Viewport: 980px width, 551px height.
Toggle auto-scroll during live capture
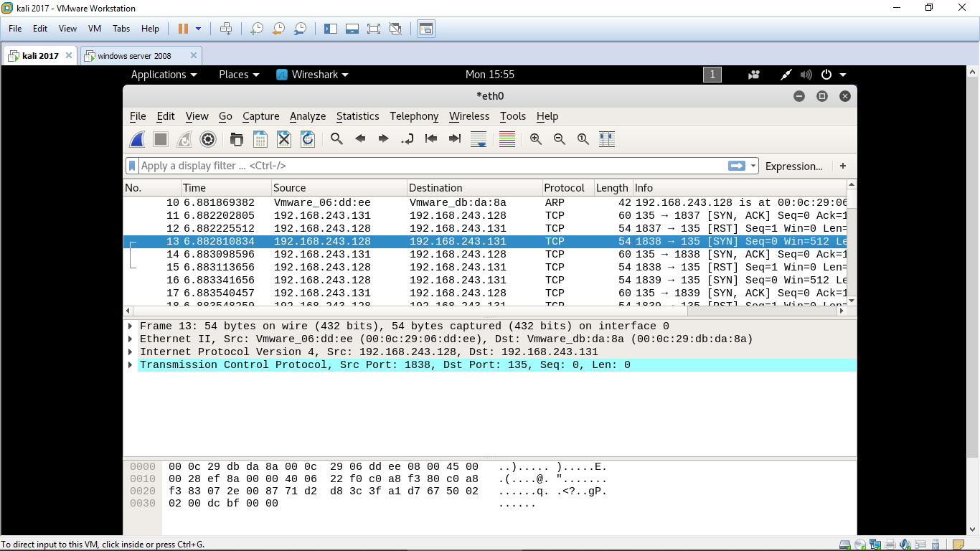[479, 139]
